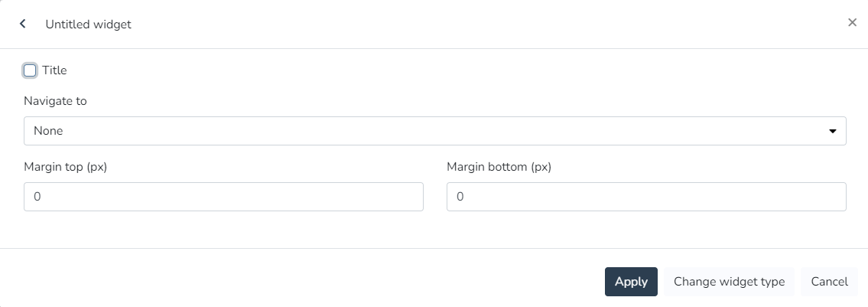
Task: Enable the Title checkbox
Action: point(30,70)
